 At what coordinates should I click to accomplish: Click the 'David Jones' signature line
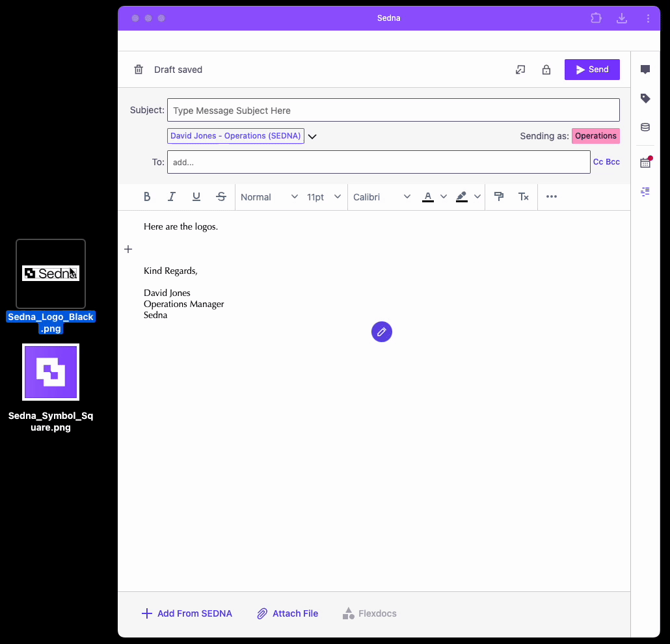(x=167, y=293)
